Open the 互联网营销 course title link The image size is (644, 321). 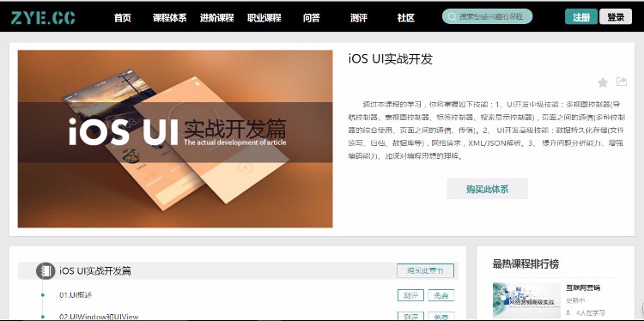(x=583, y=288)
